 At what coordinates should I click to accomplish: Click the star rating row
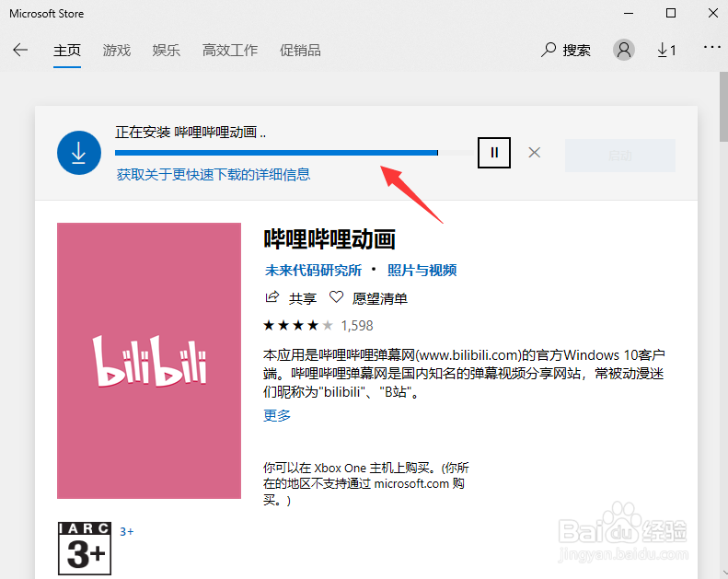[x=298, y=326]
